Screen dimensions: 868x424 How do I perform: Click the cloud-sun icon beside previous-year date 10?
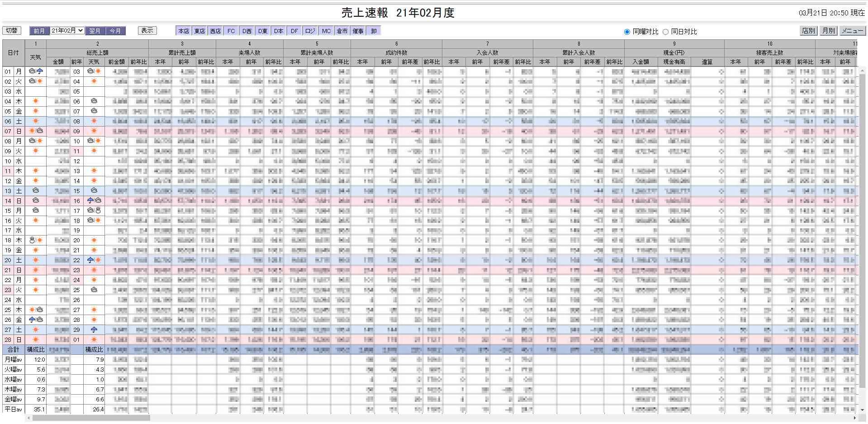[x=94, y=141]
